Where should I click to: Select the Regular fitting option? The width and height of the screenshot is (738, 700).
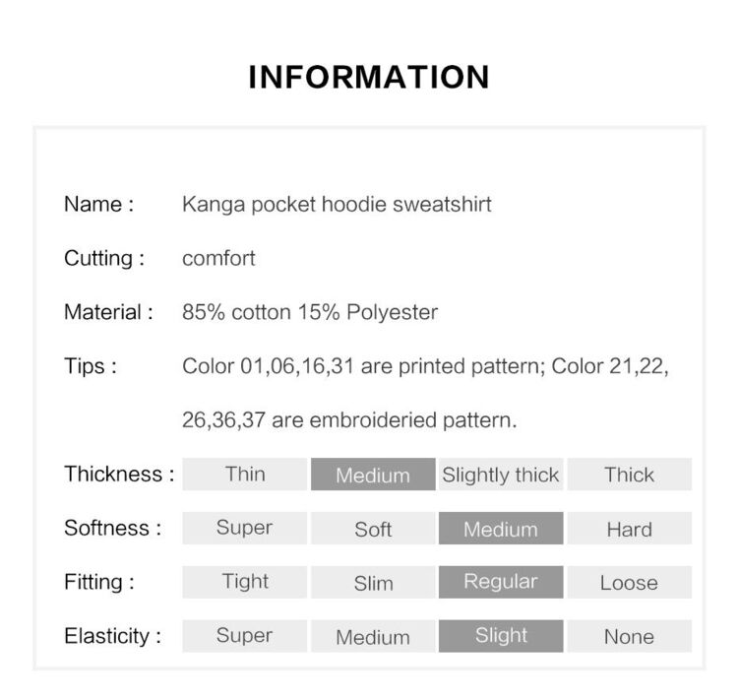(501, 582)
